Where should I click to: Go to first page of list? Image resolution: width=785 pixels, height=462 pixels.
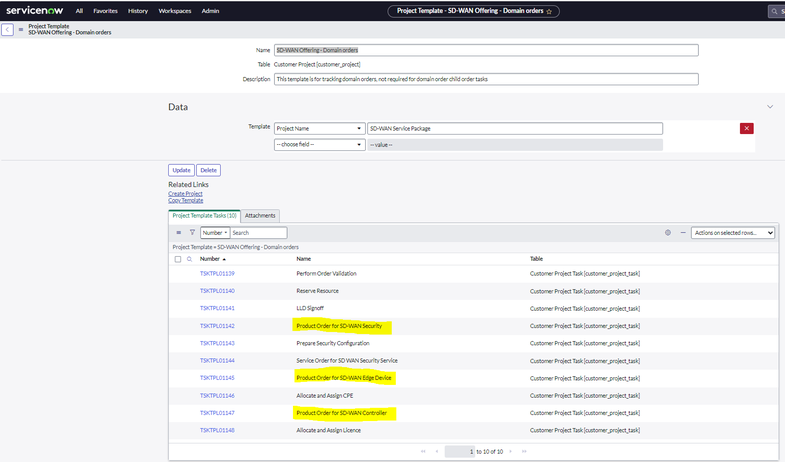point(423,451)
